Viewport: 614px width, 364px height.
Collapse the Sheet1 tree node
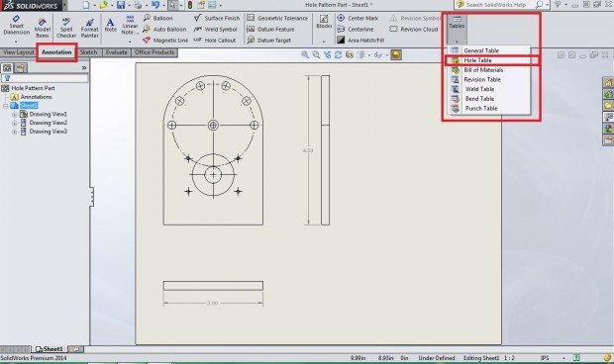pyautogui.click(x=5, y=106)
